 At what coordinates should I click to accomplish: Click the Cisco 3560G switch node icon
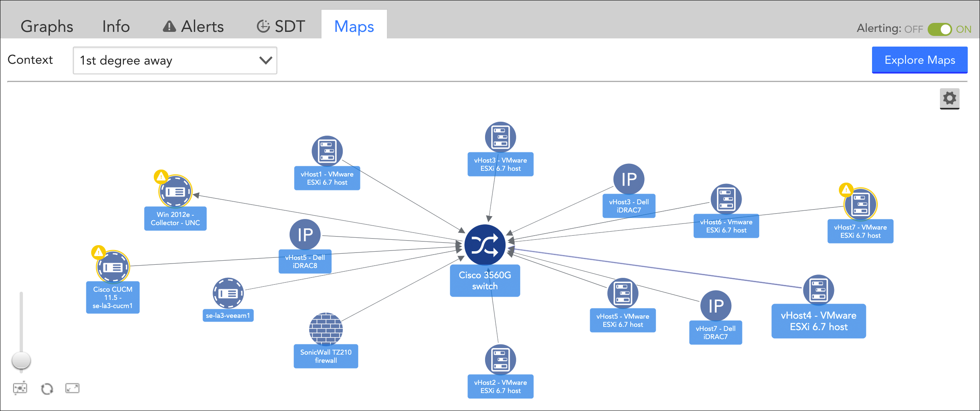(x=485, y=245)
